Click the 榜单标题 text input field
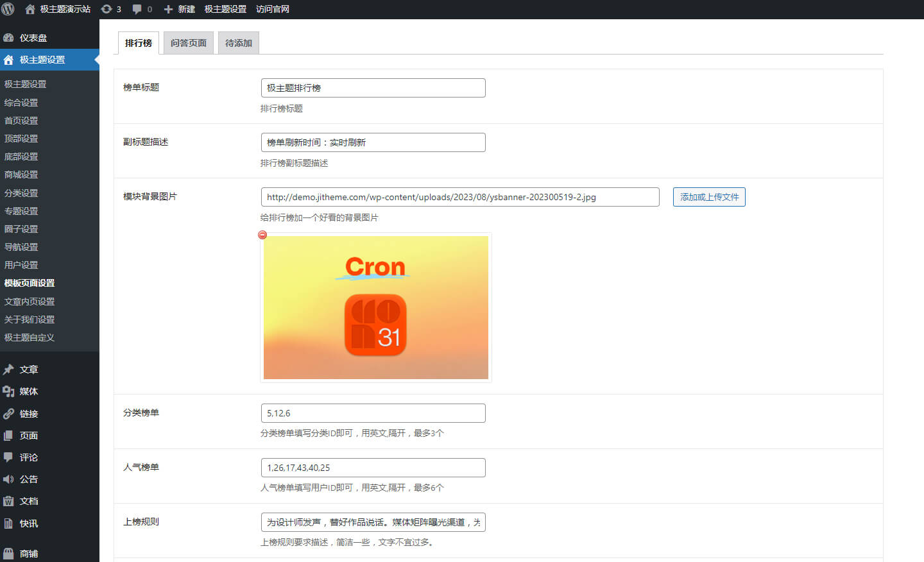924x562 pixels. [373, 88]
